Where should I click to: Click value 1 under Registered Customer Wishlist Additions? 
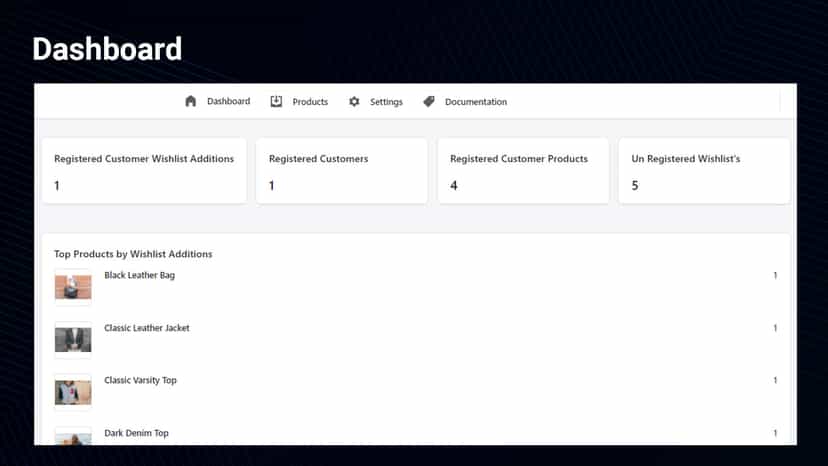[57, 185]
